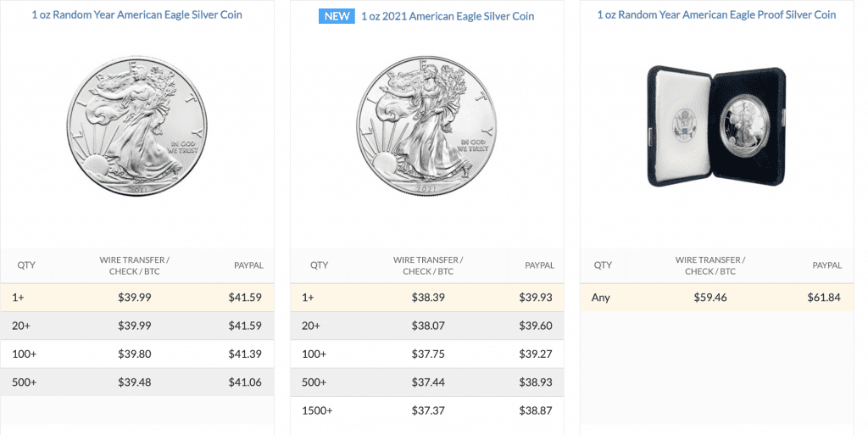The image size is (868, 435).
Task: Click the $41.06 PayPal price
Action: pos(245,382)
